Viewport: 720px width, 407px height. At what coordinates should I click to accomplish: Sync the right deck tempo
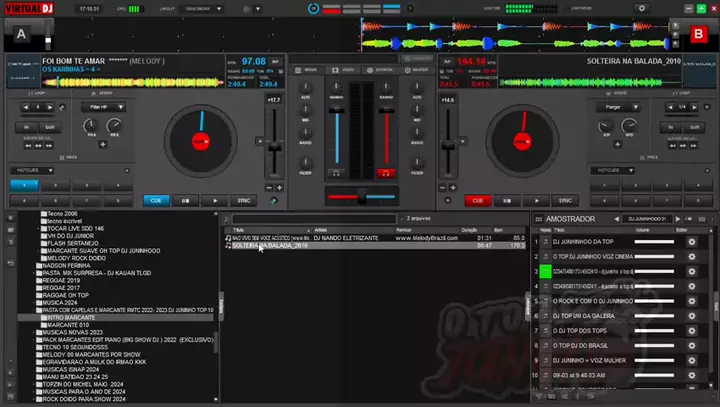click(565, 201)
